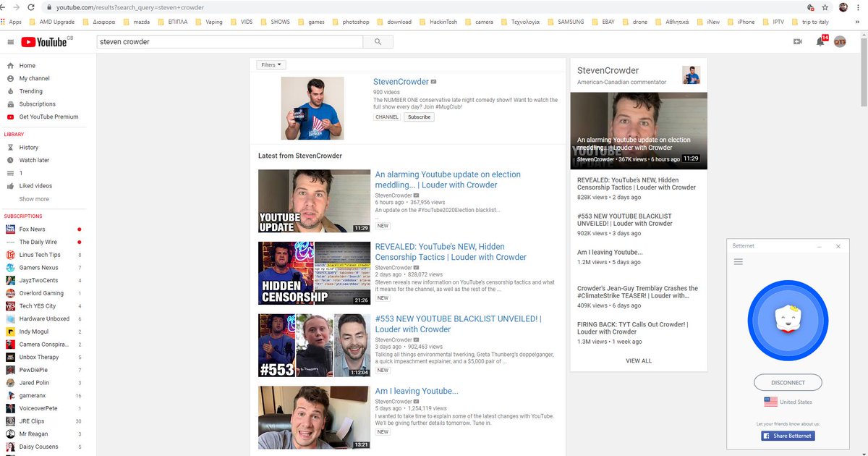Click browser reload button
Image resolution: width=868 pixels, height=456 pixels.
(x=31, y=7)
